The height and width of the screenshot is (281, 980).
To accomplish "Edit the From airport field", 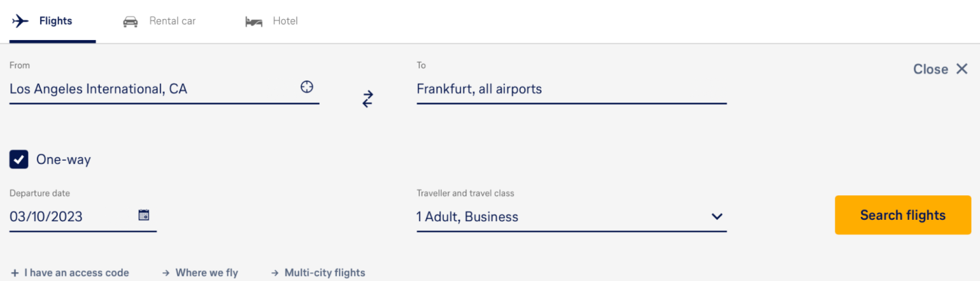I will [x=150, y=88].
